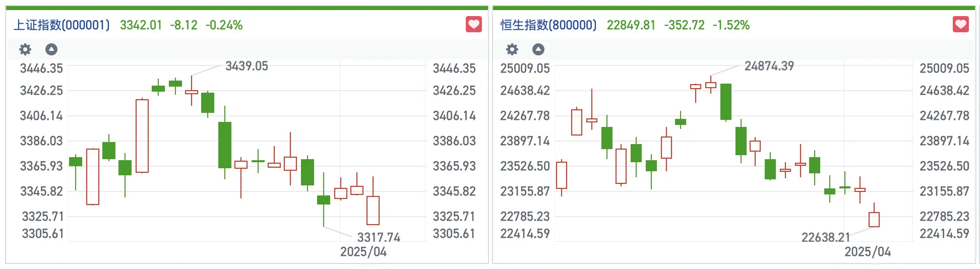Viewport: 980px width, 269px height.
Task: Select the tall red candle in 上证指数 chart
Action: click(x=142, y=136)
